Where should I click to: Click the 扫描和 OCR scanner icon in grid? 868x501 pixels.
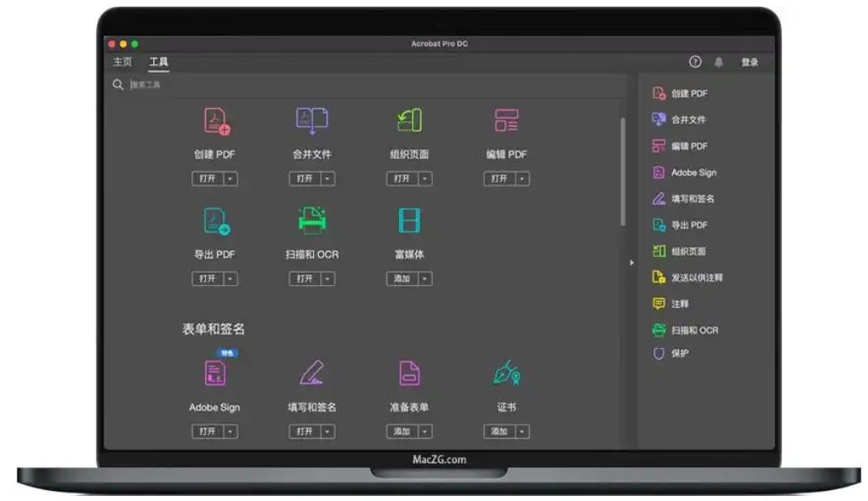click(x=312, y=220)
